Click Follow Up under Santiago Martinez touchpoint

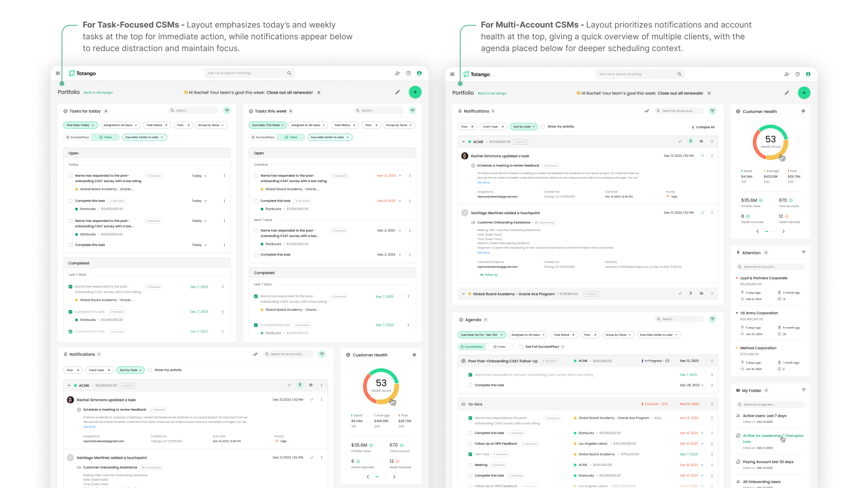489,275
